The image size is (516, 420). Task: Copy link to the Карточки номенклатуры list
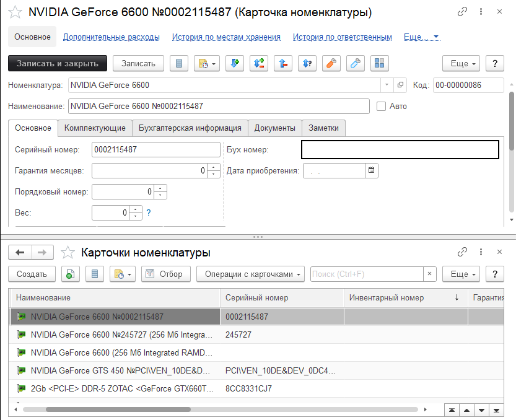[x=462, y=252]
